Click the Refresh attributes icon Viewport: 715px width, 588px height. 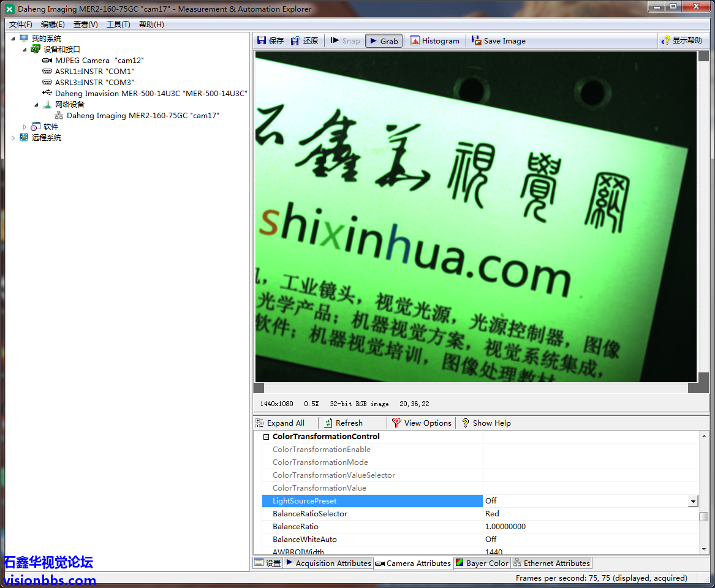329,423
